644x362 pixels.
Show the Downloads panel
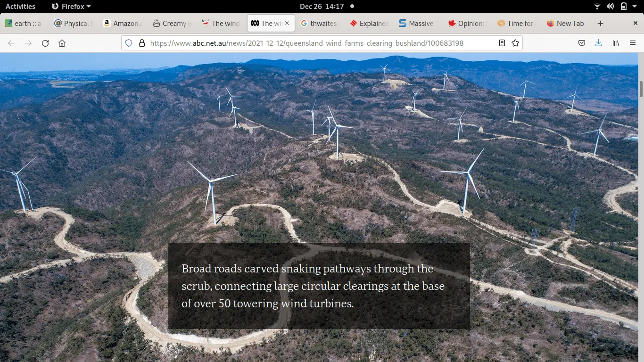(598, 43)
